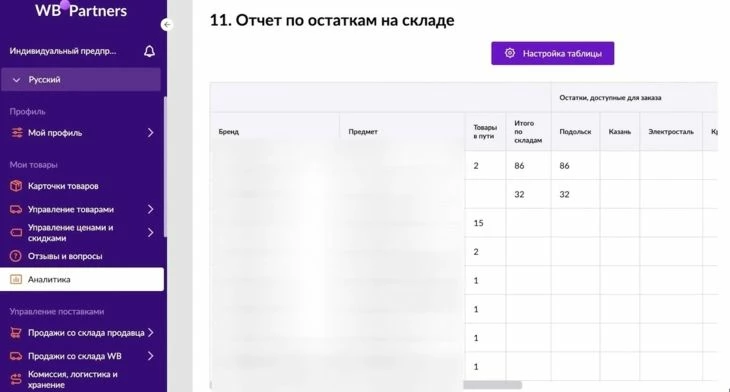Click the Управление поставками section label
Image resolution: width=730 pixels, height=392 pixels.
pyautogui.click(x=57, y=311)
